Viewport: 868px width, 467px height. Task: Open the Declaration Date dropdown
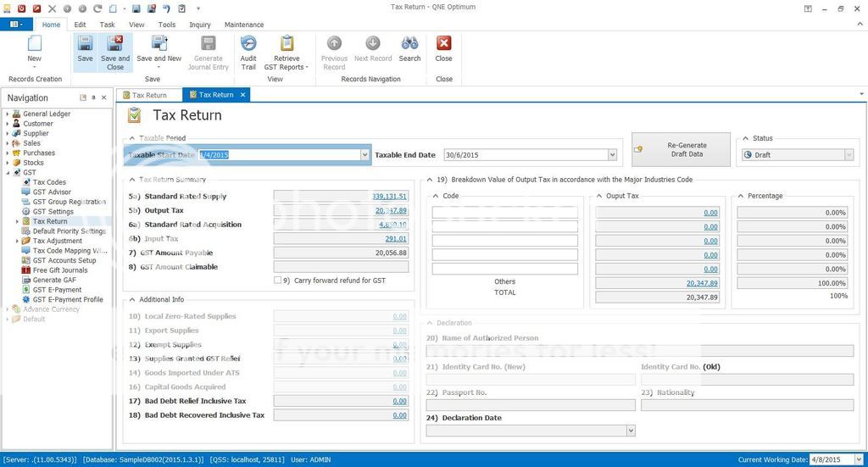coord(630,431)
